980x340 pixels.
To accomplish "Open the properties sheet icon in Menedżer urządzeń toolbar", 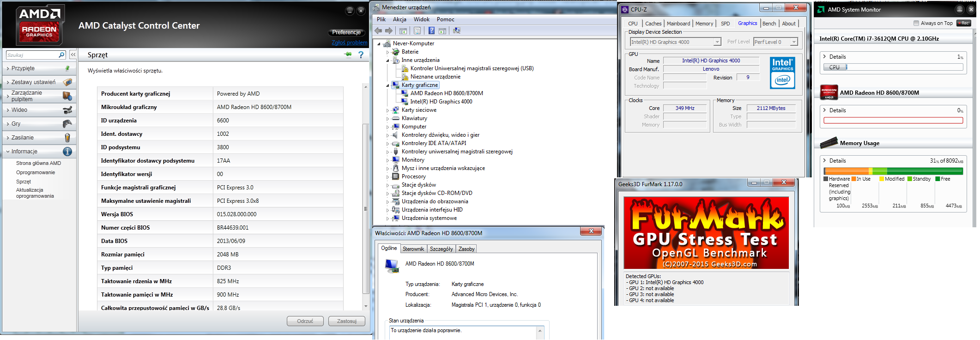I will click(x=417, y=30).
